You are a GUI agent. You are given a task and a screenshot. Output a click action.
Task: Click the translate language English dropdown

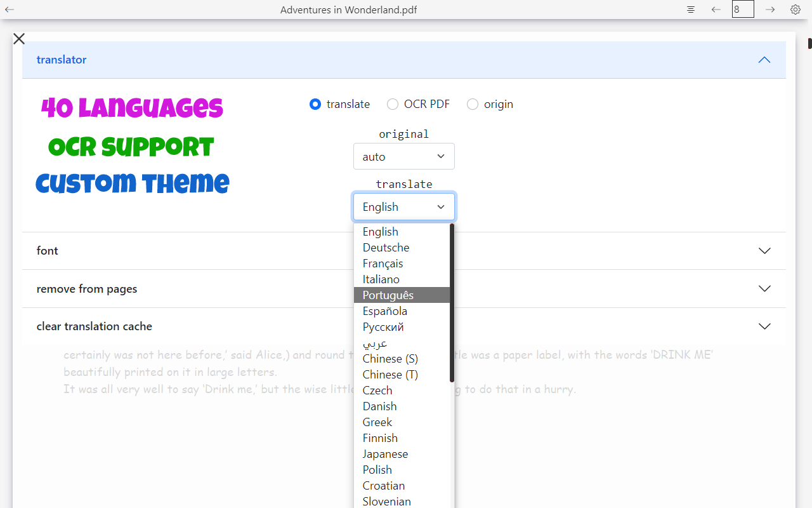404,207
